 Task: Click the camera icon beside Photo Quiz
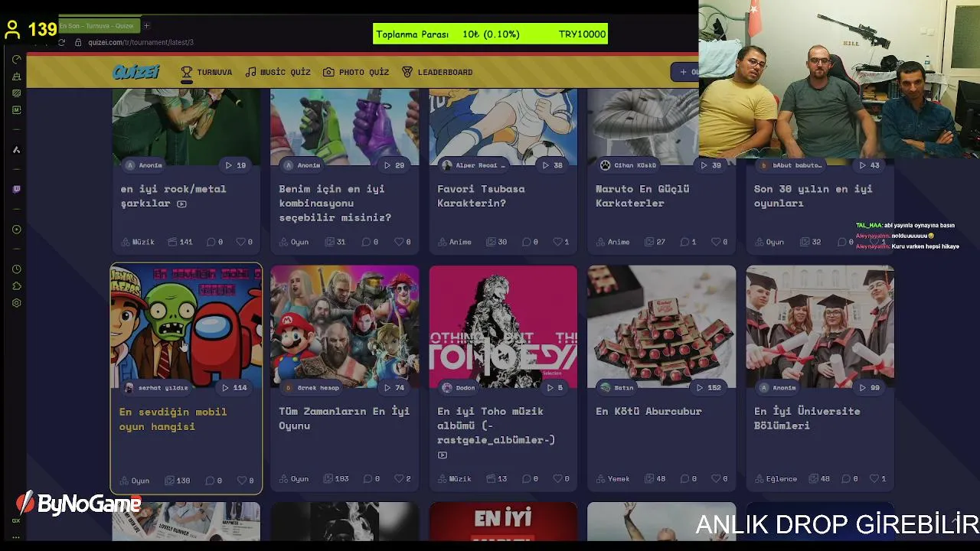[x=328, y=72]
